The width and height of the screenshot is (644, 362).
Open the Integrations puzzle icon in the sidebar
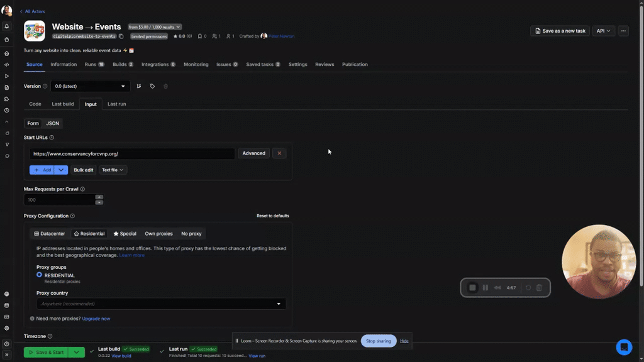(x=6, y=99)
